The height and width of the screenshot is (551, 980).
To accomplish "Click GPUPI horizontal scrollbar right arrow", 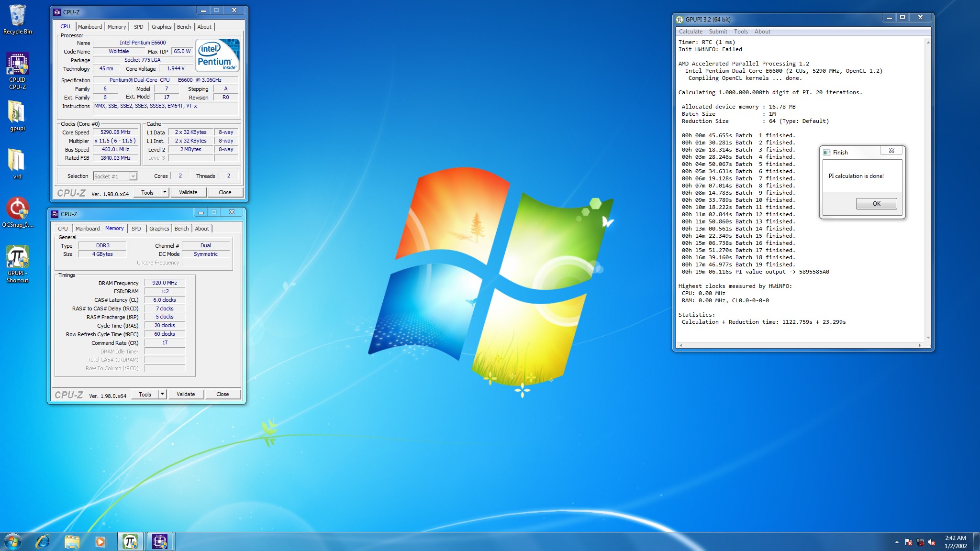I will [x=920, y=345].
